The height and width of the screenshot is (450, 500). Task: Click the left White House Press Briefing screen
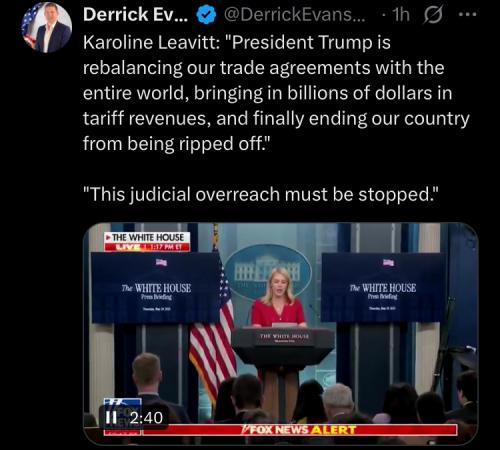[156, 288]
